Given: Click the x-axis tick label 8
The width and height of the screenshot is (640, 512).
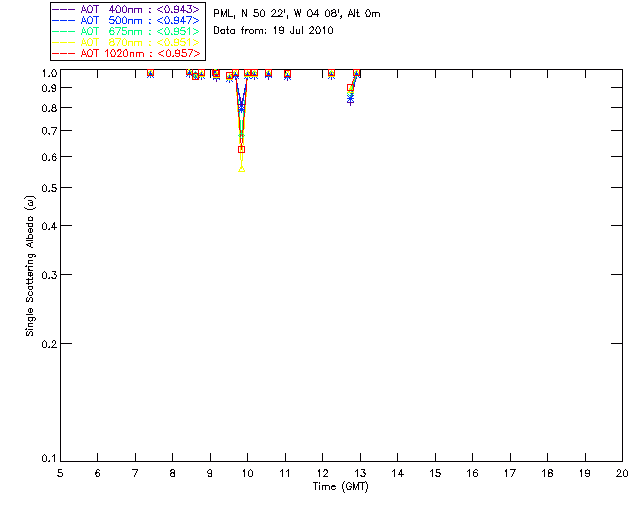Looking at the screenshot, I should tap(173, 473).
